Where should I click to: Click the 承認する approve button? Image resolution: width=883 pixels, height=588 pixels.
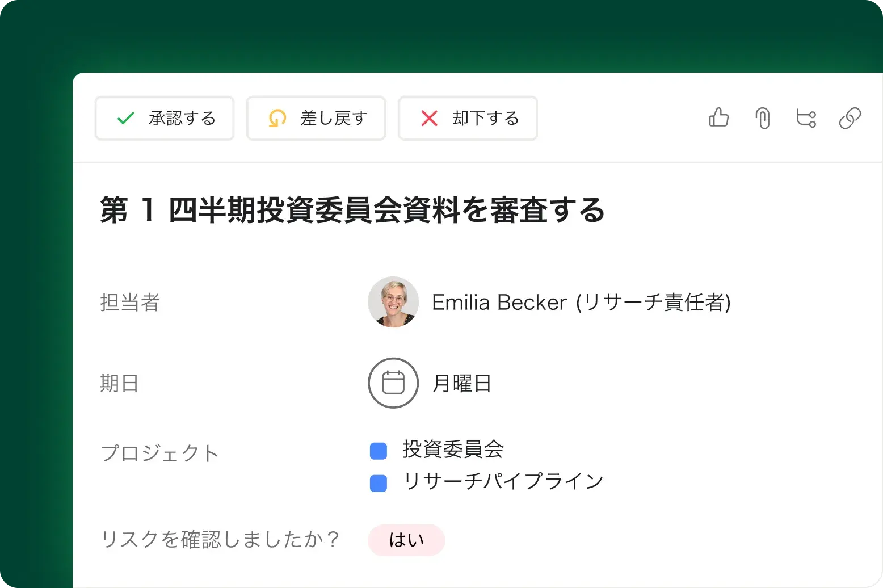[x=165, y=118]
